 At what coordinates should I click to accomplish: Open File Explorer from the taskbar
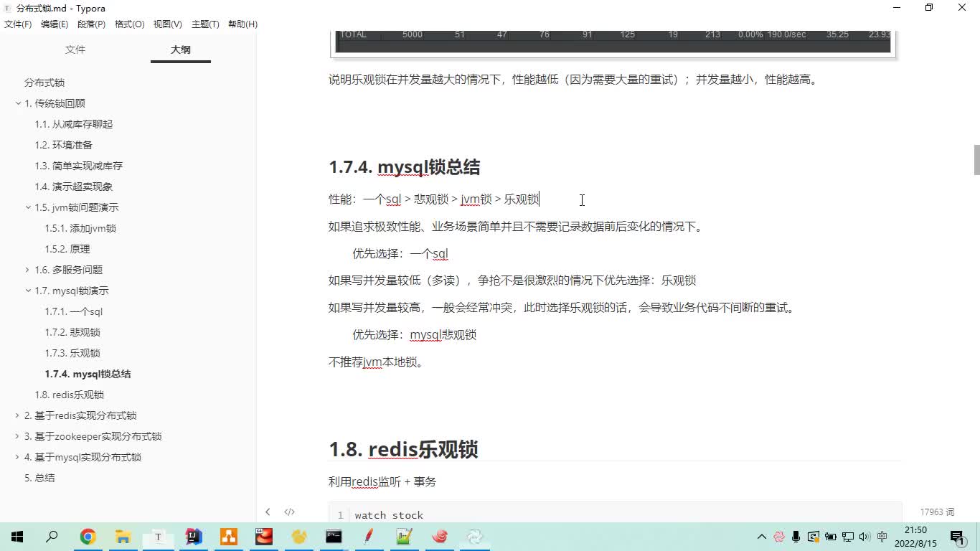click(123, 537)
